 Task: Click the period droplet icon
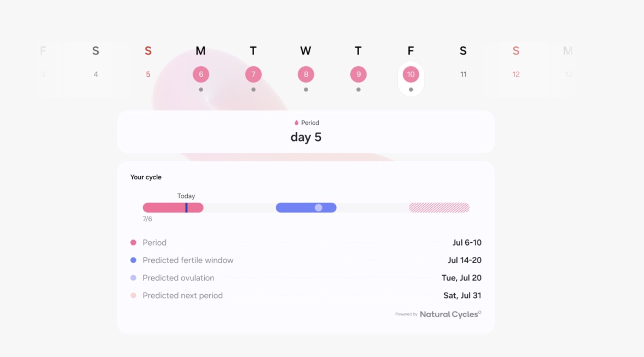tap(296, 123)
